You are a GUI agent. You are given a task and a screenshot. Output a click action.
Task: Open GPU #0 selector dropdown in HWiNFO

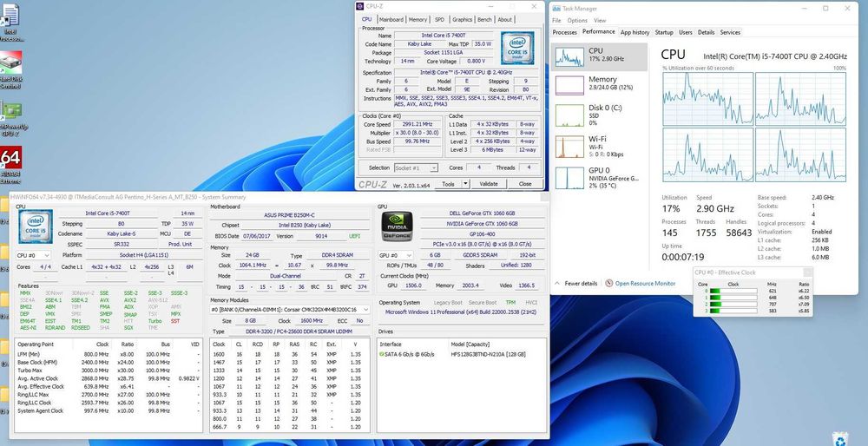pos(395,255)
